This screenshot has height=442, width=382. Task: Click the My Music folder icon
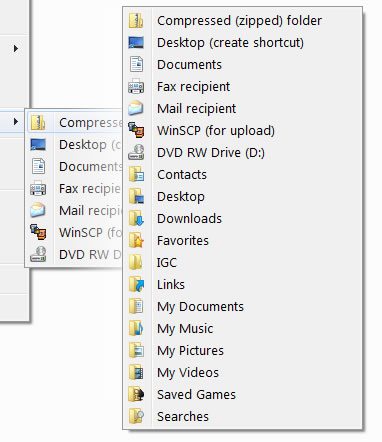pyautogui.click(x=136, y=328)
